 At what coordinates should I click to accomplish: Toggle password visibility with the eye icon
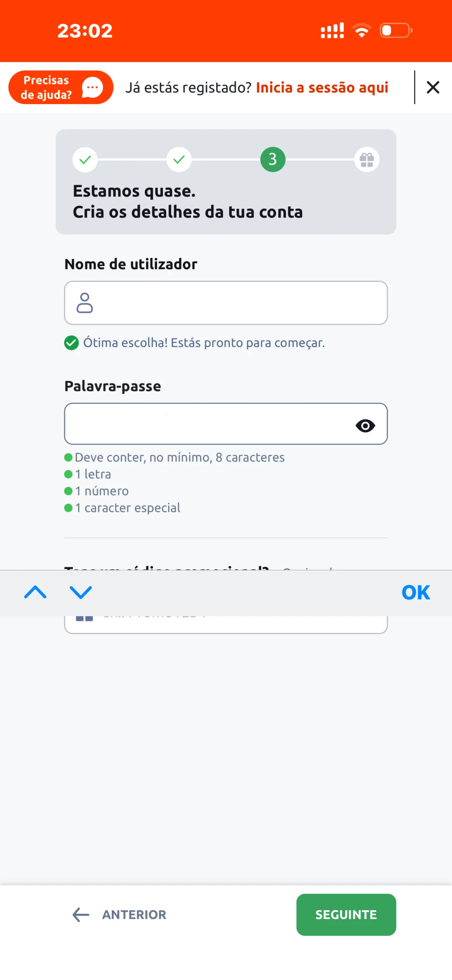click(x=365, y=426)
